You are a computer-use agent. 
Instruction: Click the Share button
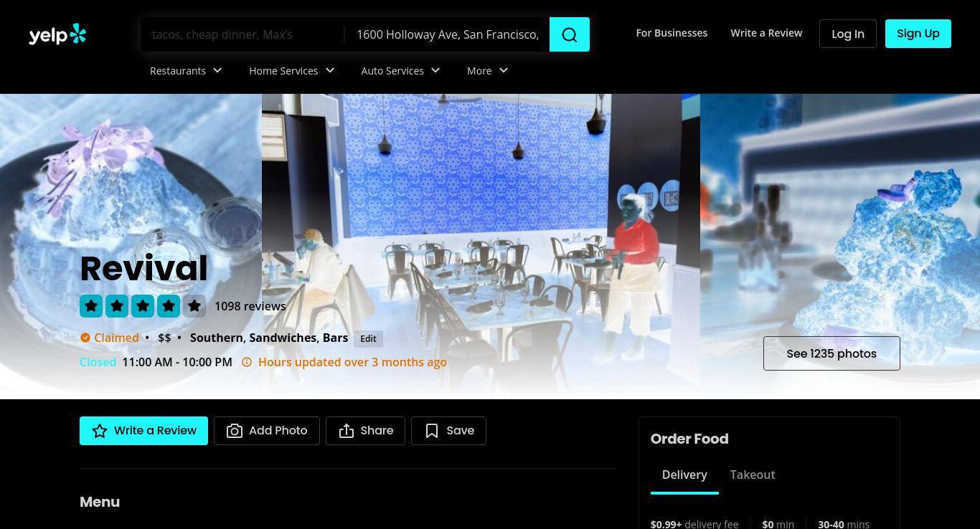point(366,431)
